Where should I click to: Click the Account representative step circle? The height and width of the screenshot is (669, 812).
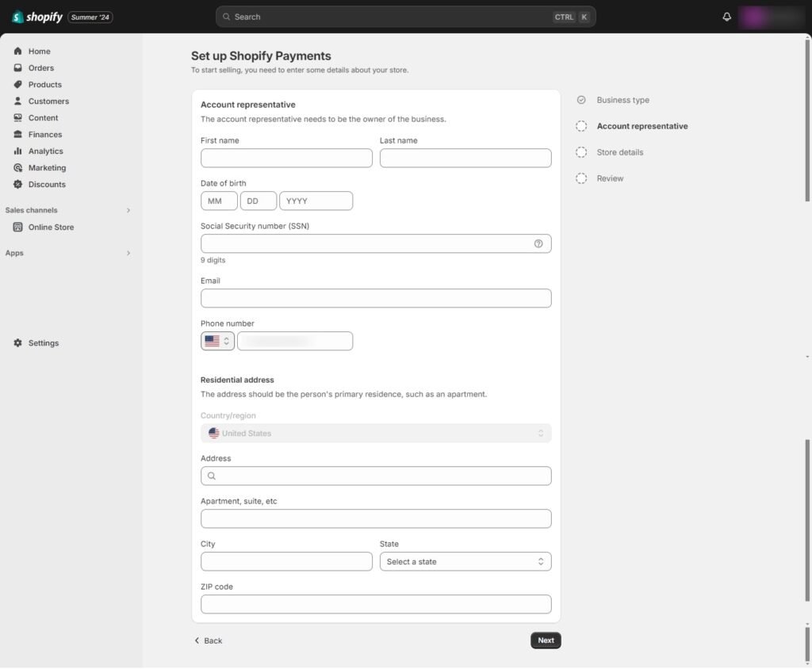tap(581, 126)
